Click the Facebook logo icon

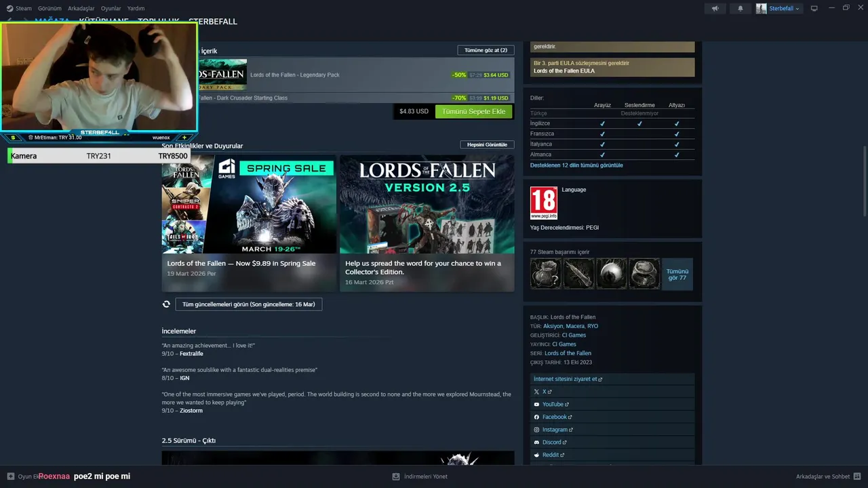[537, 417]
